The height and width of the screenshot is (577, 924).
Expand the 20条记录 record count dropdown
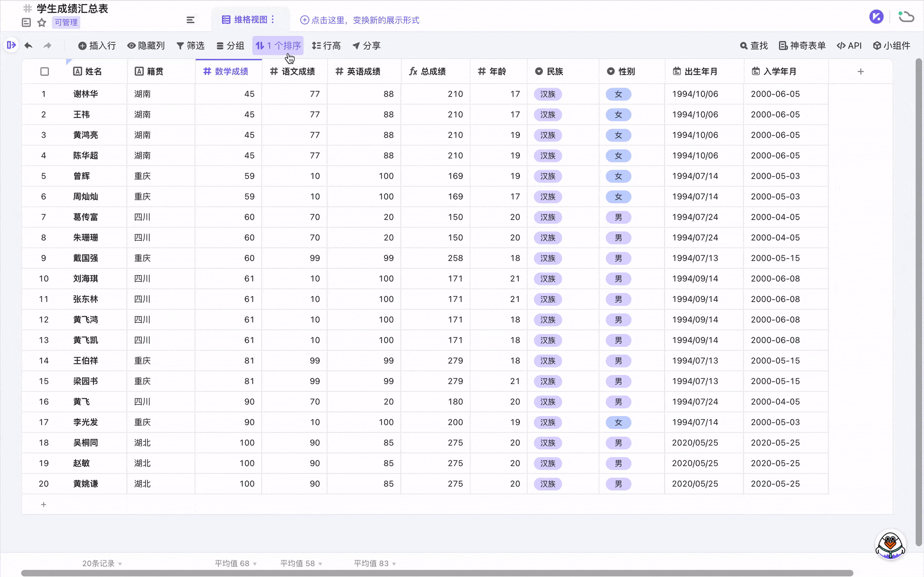[101, 563]
